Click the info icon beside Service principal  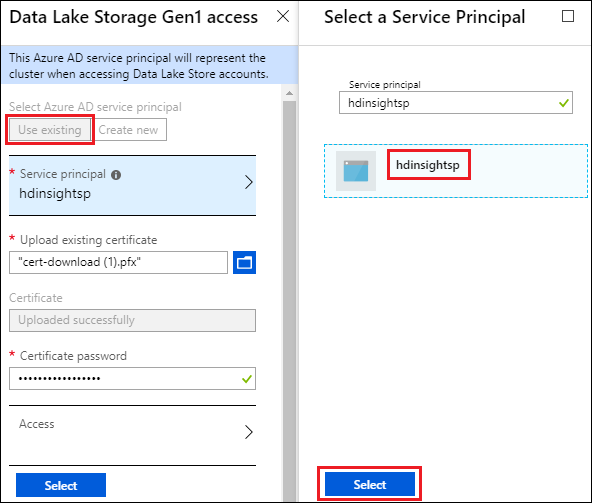[x=116, y=175]
